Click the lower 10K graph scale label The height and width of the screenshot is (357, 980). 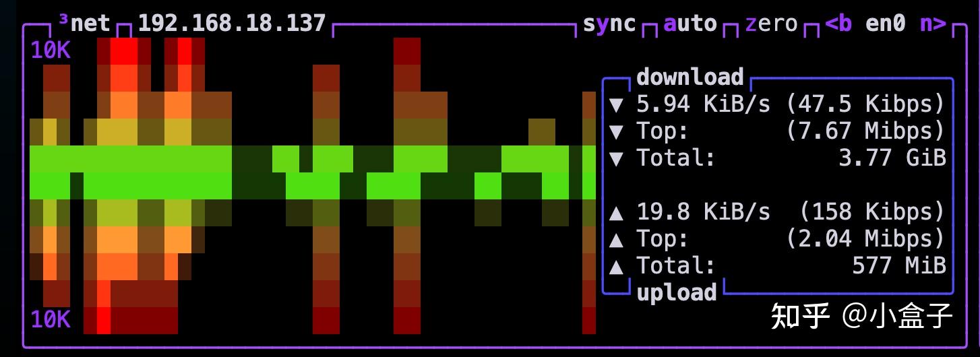click(51, 320)
